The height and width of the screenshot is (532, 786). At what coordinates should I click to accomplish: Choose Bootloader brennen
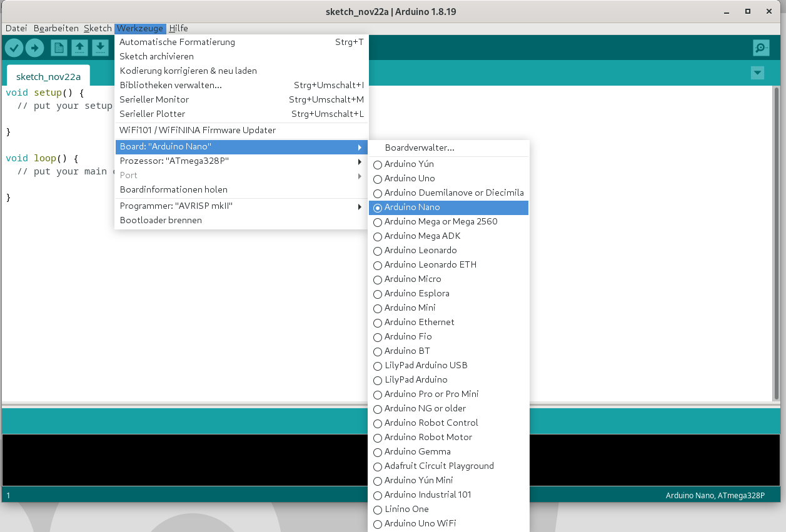(241, 220)
